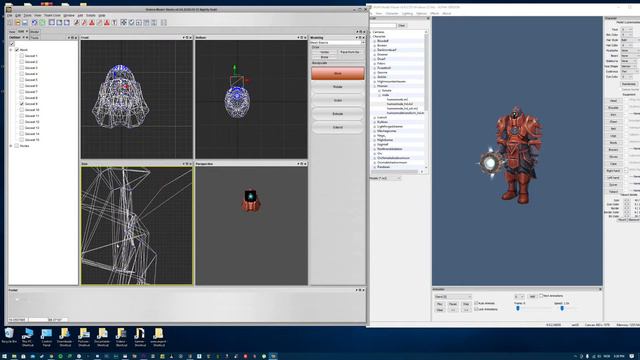Enable the Geoset 5 checkbox
Screen dimensions: 640x360
[22, 80]
